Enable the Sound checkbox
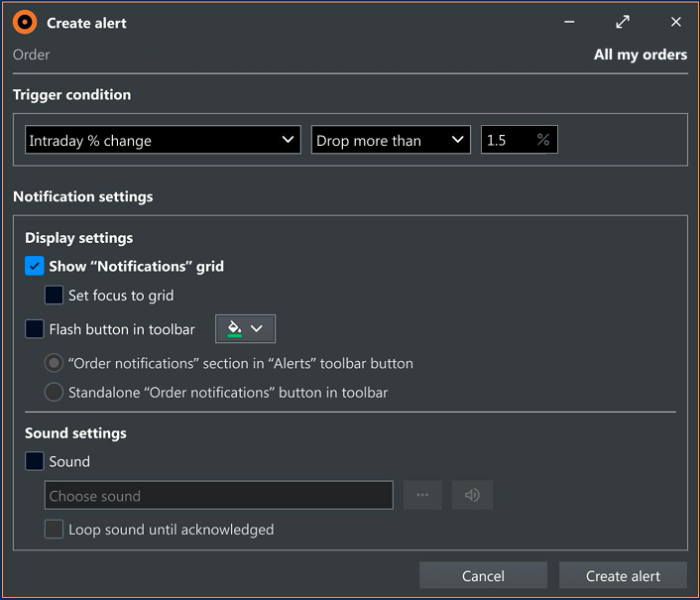 [35, 461]
